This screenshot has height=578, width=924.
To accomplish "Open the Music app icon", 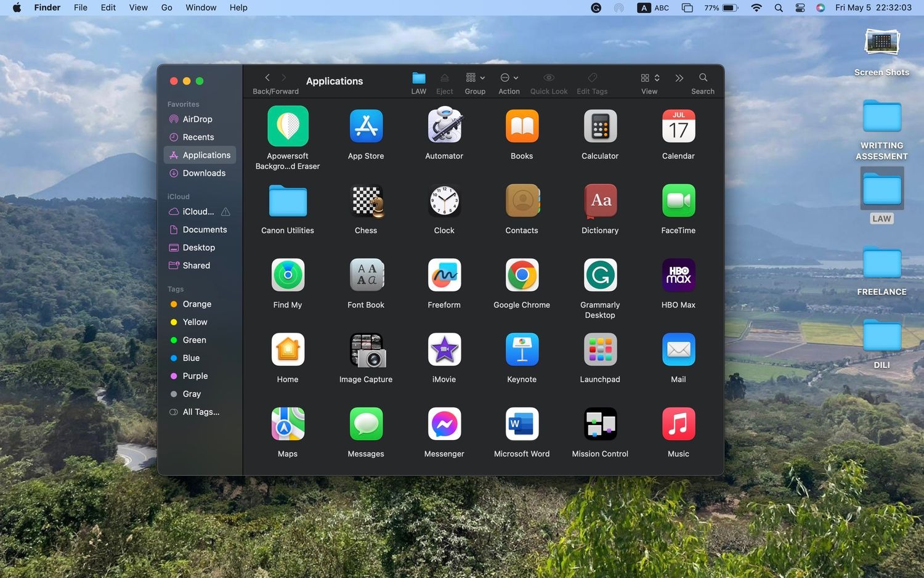I will [678, 424].
